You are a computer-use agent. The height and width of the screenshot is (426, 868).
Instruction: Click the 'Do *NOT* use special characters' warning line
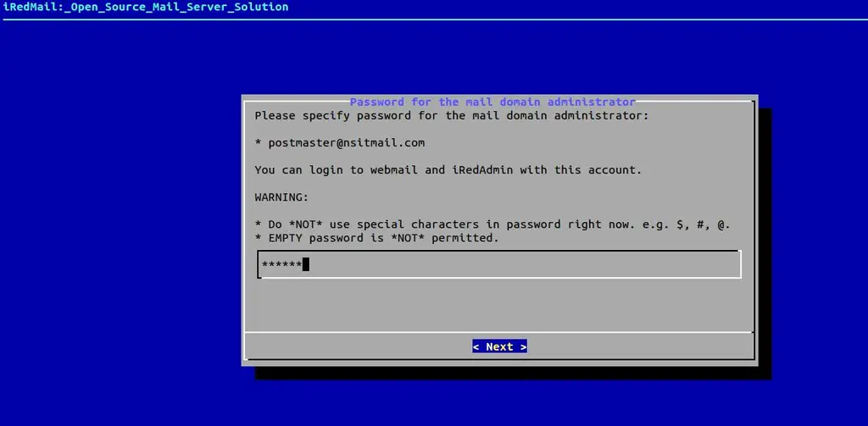(492, 224)
